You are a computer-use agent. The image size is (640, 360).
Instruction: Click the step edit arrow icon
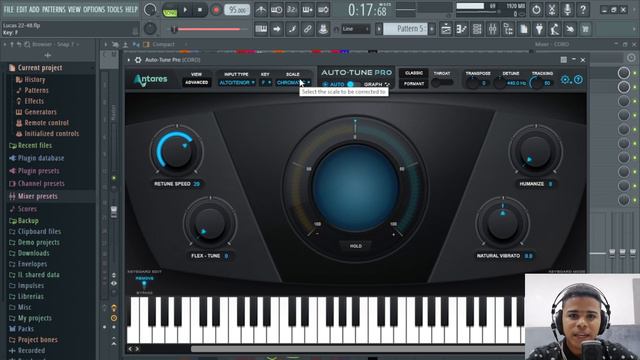point(277,29)
